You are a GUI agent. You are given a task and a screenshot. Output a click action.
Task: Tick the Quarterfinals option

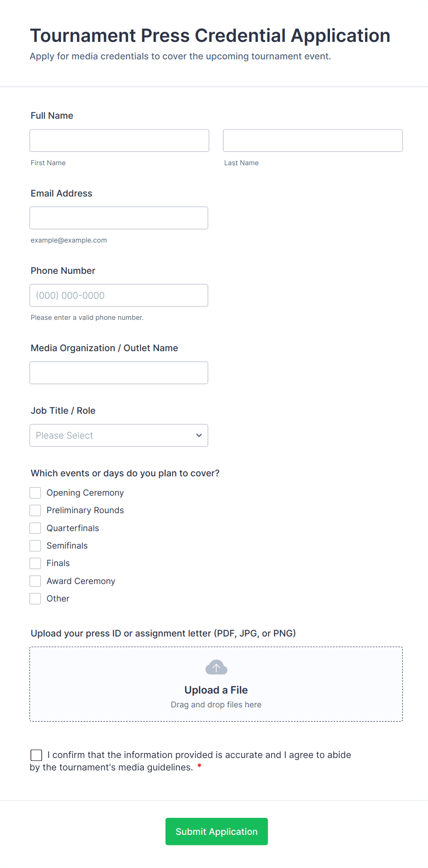coord(35,528)
